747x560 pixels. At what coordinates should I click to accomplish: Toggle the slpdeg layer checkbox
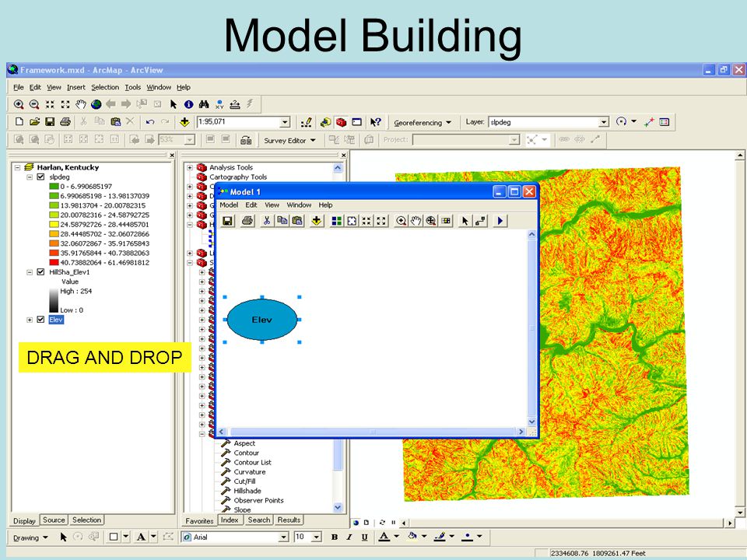pos(41,177)
